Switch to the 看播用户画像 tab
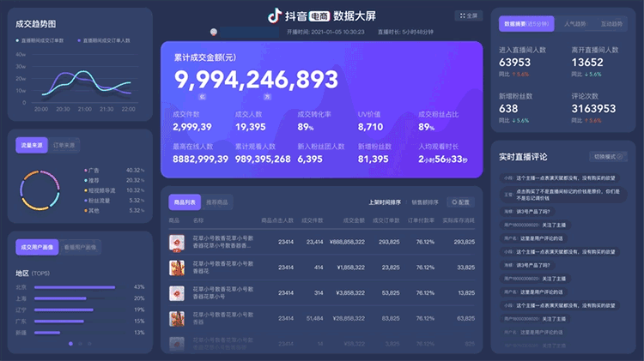644x361 pixels. point(81,247)
